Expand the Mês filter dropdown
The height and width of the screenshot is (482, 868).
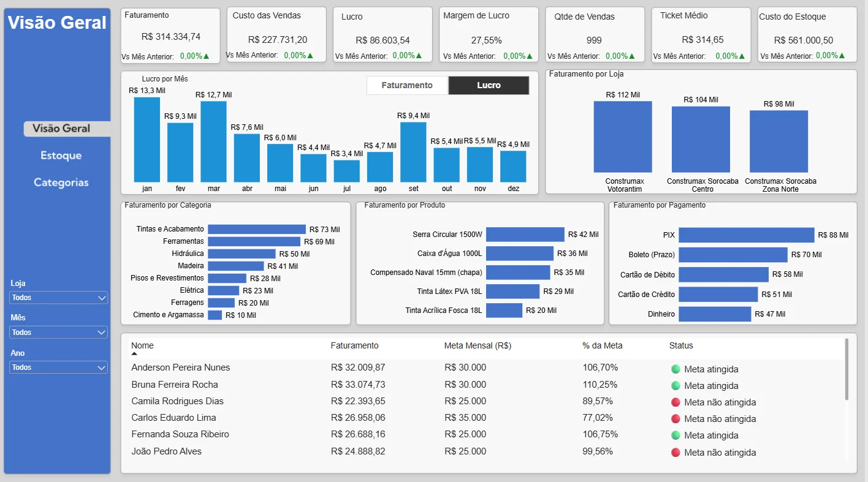click(59, 333)
